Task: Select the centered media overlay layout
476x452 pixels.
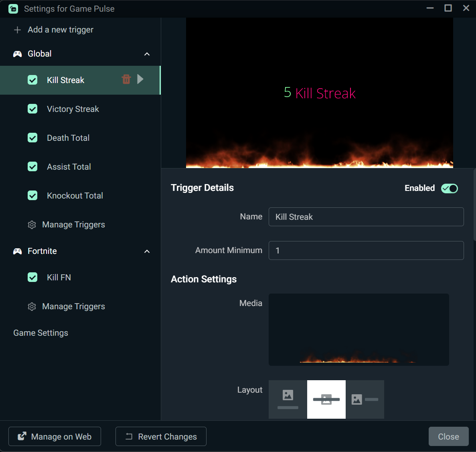Action: click(x=326, y=399)
